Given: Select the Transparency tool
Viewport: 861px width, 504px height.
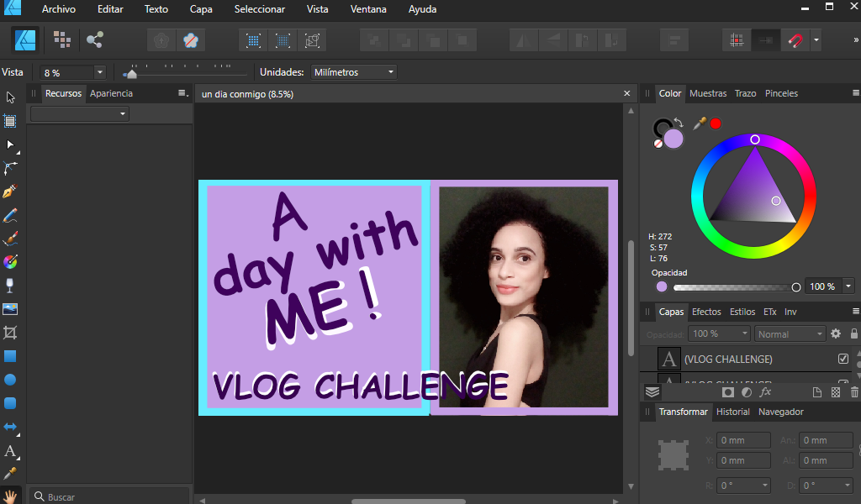Looking at the screenshot, I should [x=10, y=286].
